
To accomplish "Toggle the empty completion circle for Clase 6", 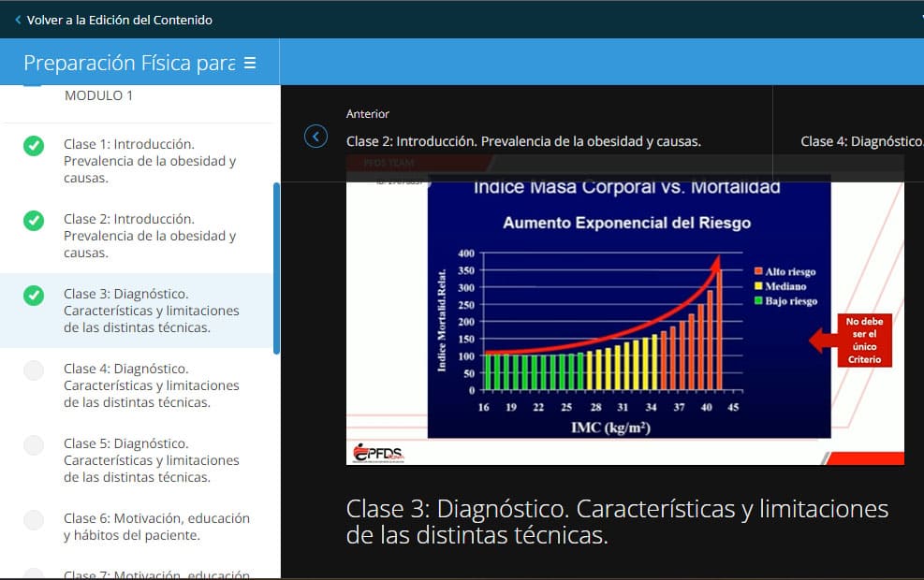I will point(34,519).
